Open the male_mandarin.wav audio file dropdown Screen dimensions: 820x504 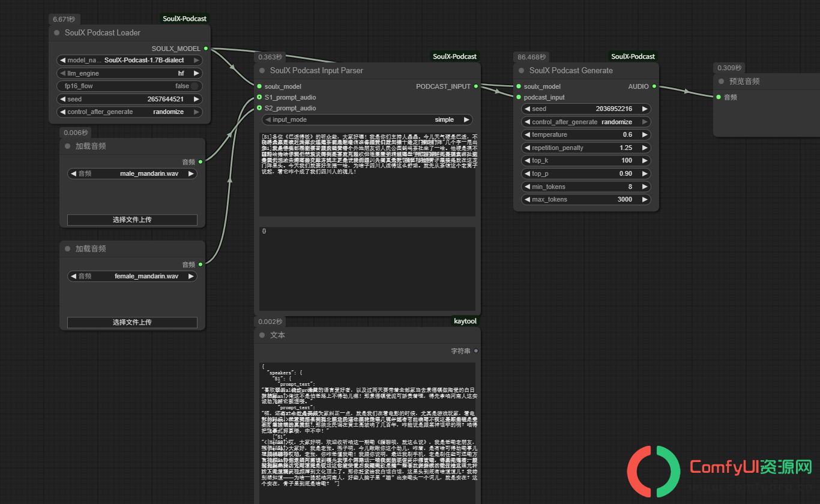tap(133, 174)
